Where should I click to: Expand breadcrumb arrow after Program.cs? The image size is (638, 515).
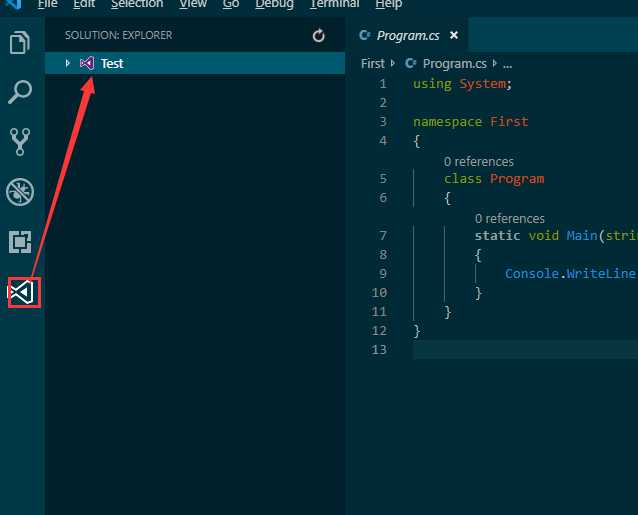pyautogui.click(x=495, y=63)
